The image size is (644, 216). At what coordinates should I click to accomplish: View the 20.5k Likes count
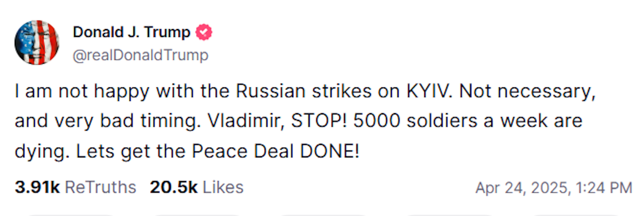173,187
